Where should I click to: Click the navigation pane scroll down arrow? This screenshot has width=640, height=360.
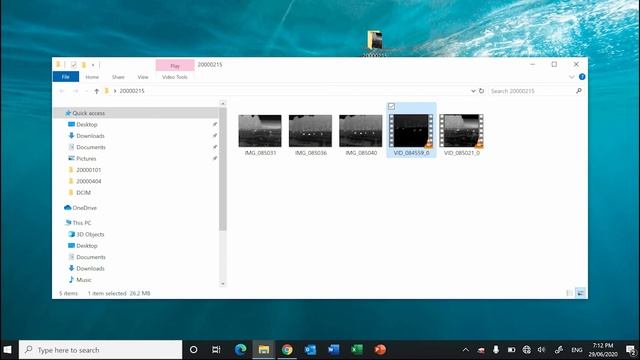(x=223, y=284)
